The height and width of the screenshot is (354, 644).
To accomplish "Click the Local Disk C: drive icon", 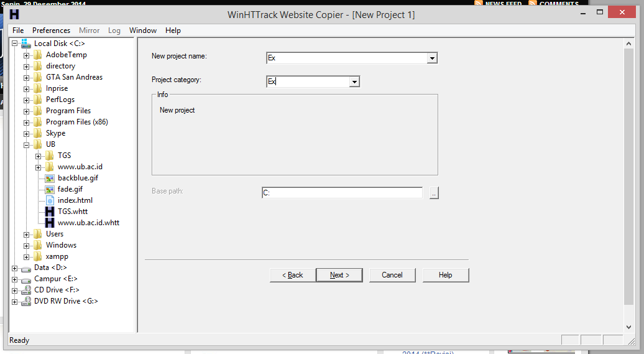I will (26, 44).
